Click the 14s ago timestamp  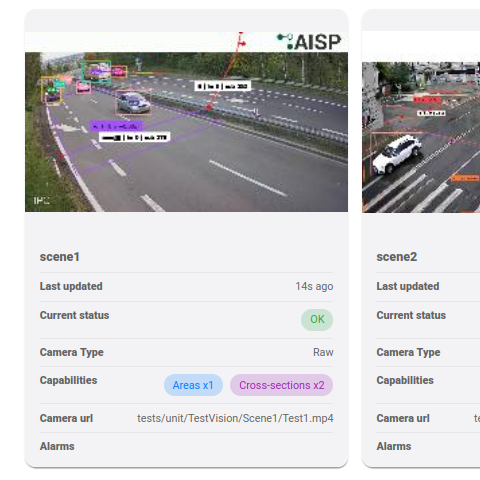coord(314,286)
